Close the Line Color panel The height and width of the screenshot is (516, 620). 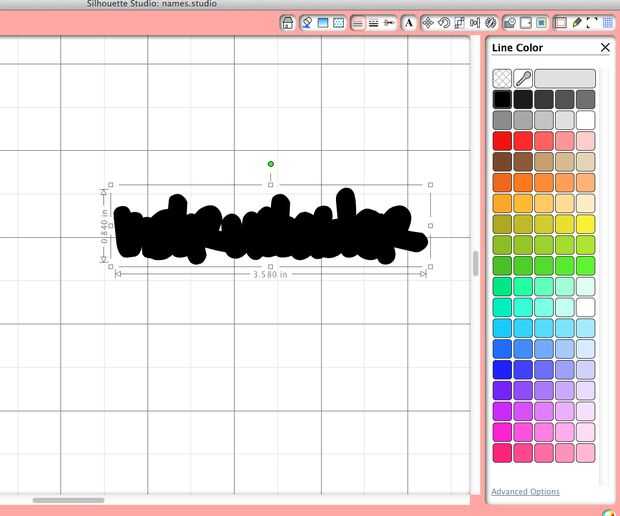tap(605, 47)
